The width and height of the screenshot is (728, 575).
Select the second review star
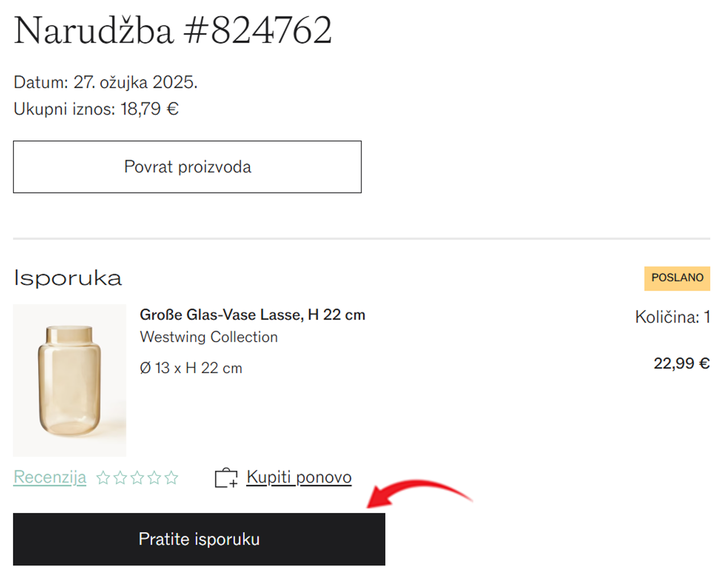[x=120, y=478]
